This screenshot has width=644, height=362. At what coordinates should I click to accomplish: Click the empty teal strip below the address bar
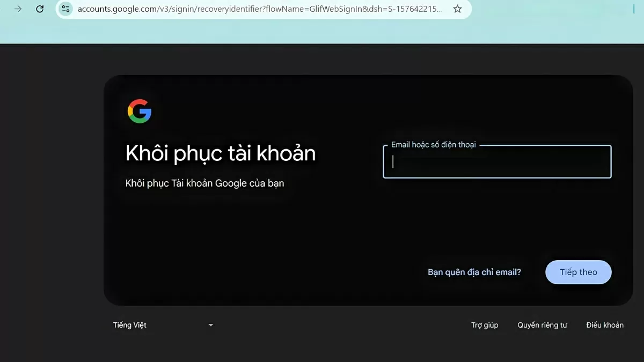322,32
